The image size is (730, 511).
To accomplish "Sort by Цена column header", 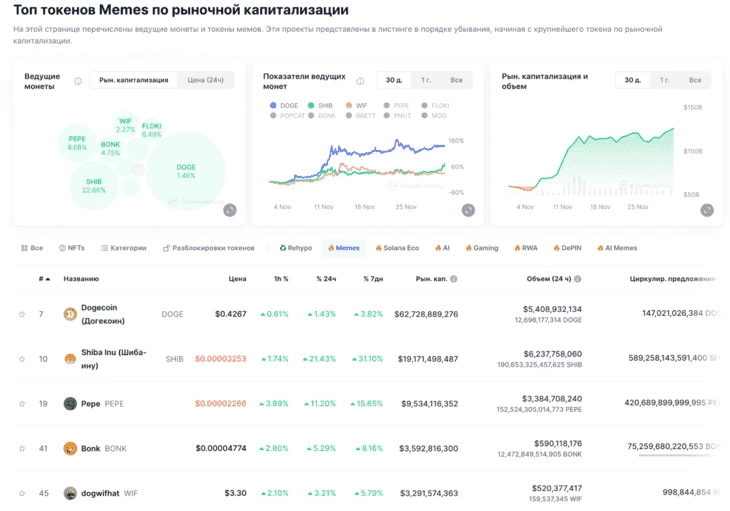I will click(237, 279).
